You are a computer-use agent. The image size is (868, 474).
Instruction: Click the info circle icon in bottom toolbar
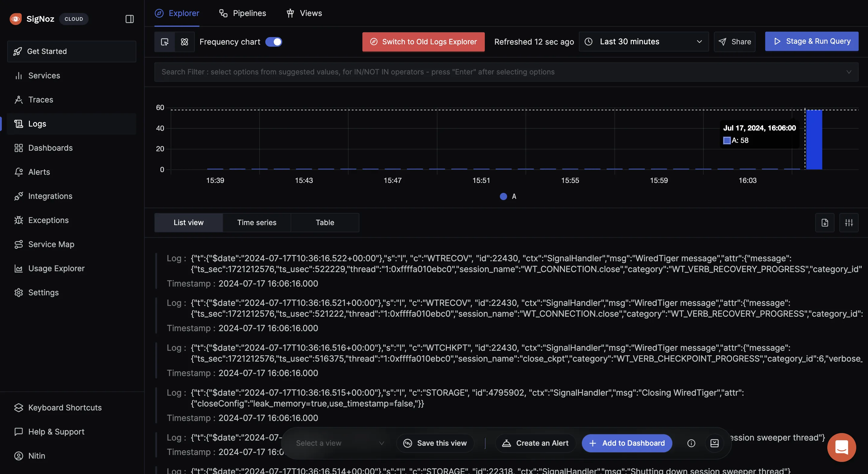pos(691,443)
